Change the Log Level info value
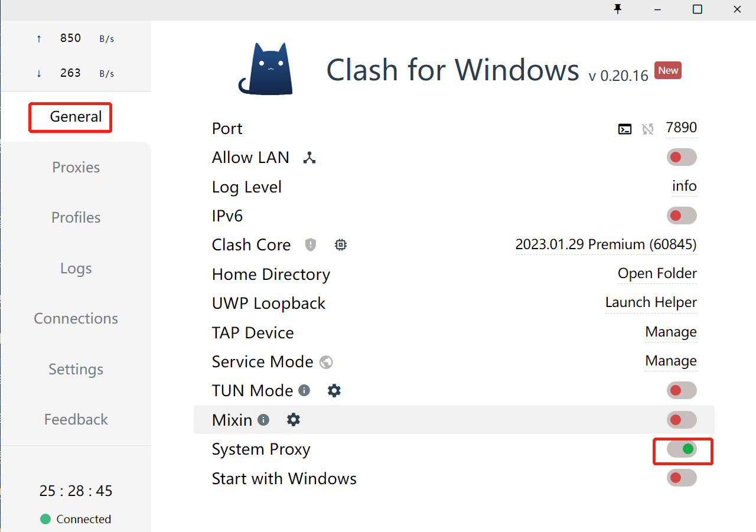756x532 pixels. [684, 187]
